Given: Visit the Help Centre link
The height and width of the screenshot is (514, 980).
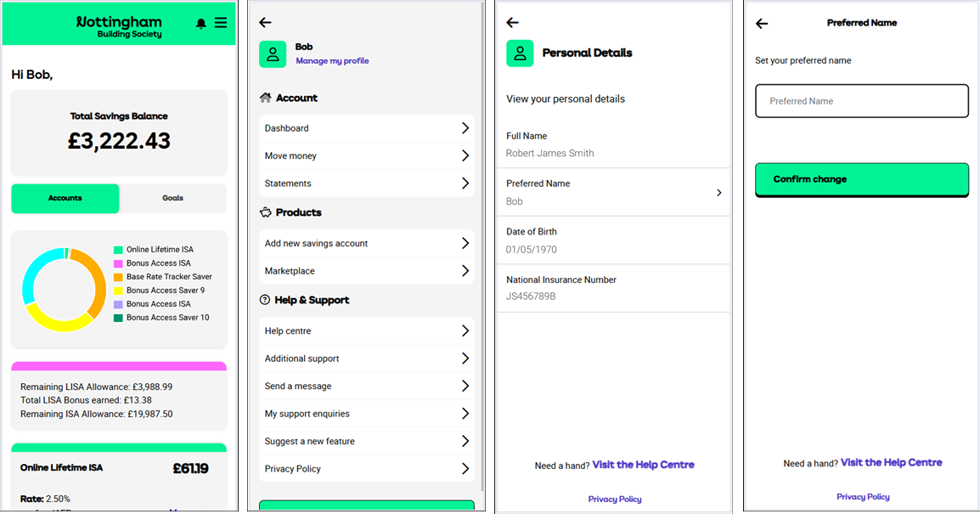Looking at the screenshot, I should click(643, 465).
